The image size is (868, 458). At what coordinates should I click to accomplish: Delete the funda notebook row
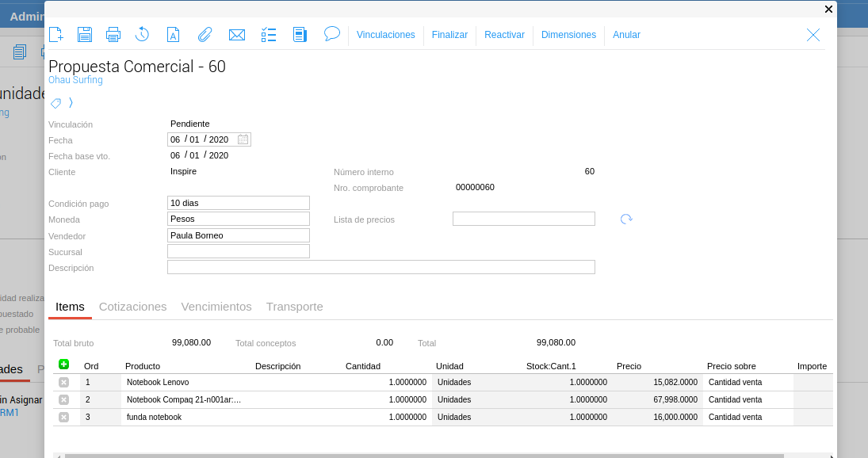pos(64,417)
